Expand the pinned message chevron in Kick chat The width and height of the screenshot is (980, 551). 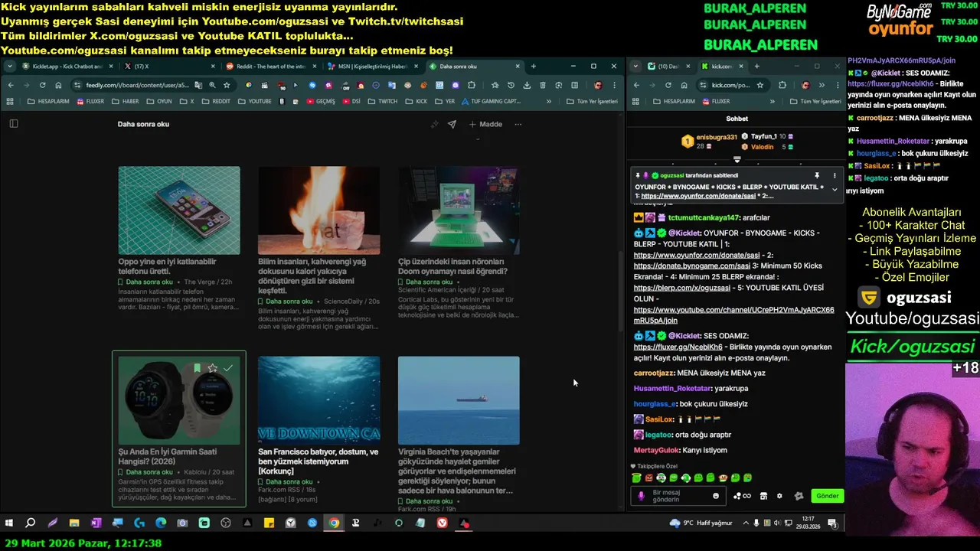coord(835,190)
